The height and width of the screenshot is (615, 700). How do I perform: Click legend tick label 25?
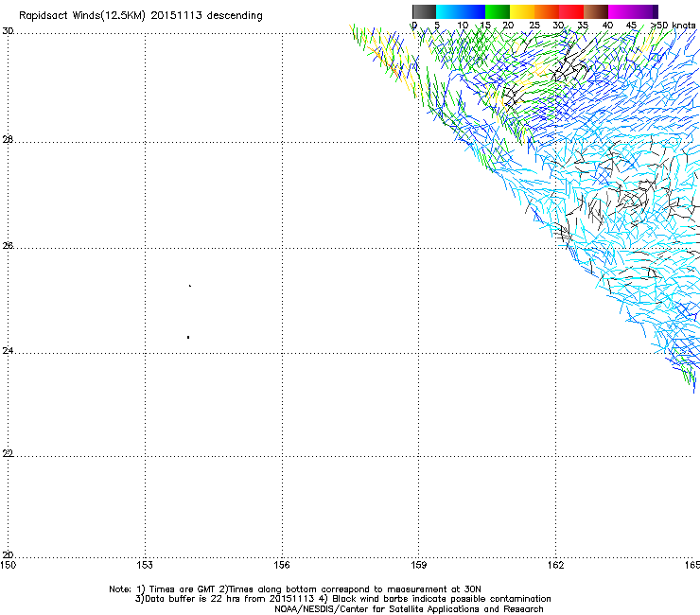point(534,26)
